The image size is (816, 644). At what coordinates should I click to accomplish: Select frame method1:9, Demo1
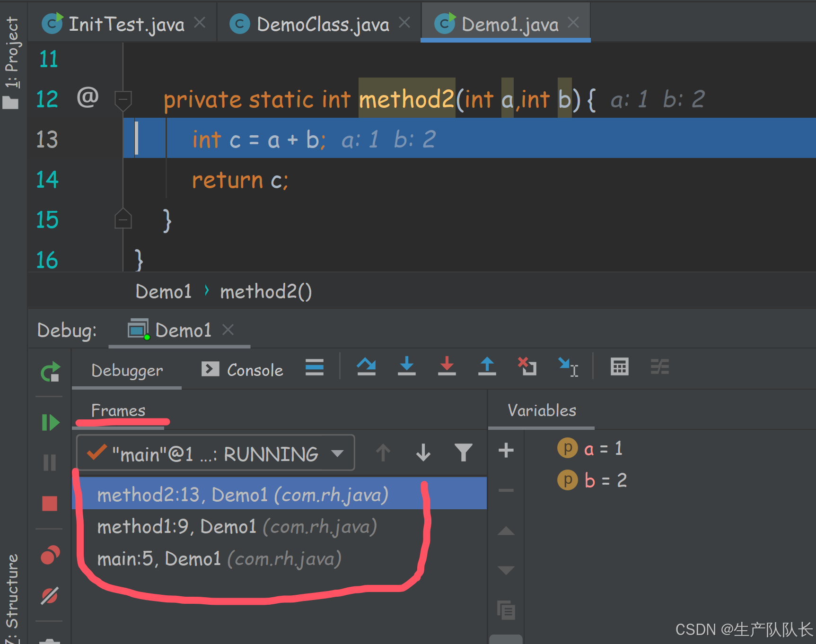279,526
